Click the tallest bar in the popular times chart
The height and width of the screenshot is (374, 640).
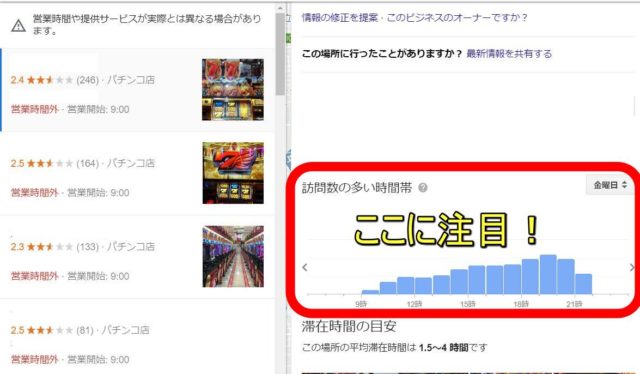pyautogui.click(x=548, y=274)
